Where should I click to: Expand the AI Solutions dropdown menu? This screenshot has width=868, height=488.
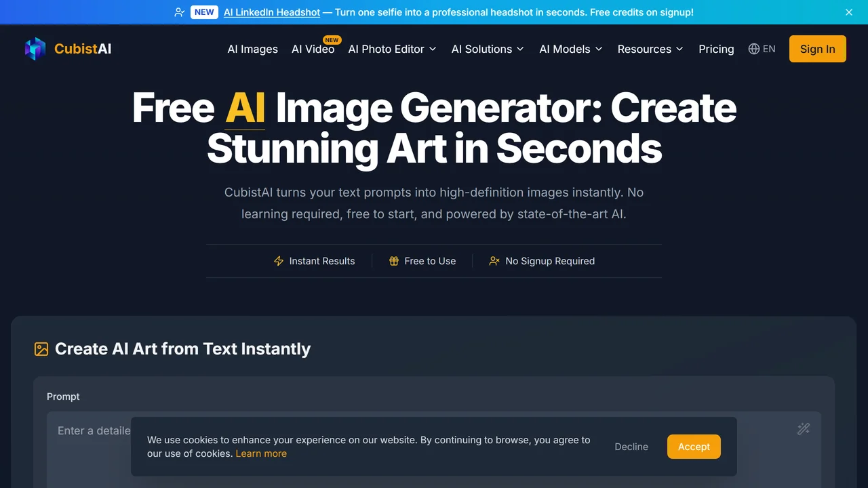[x=488, y=49]
